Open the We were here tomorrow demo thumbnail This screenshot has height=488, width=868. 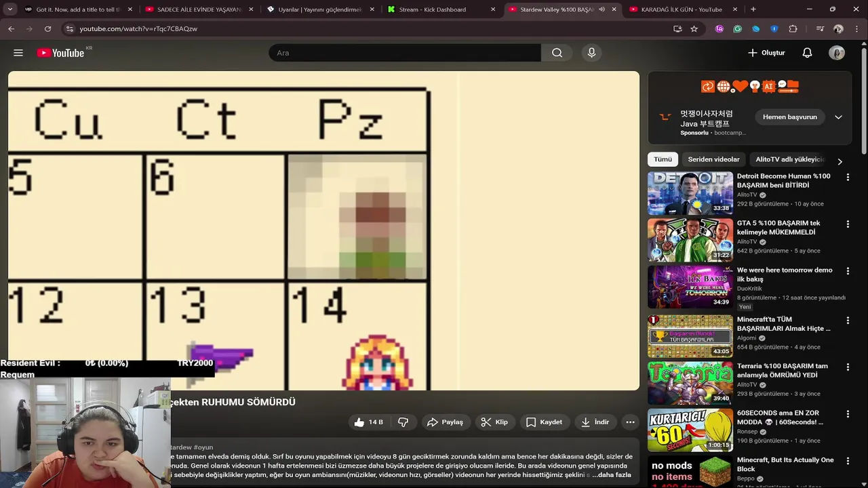690,287
